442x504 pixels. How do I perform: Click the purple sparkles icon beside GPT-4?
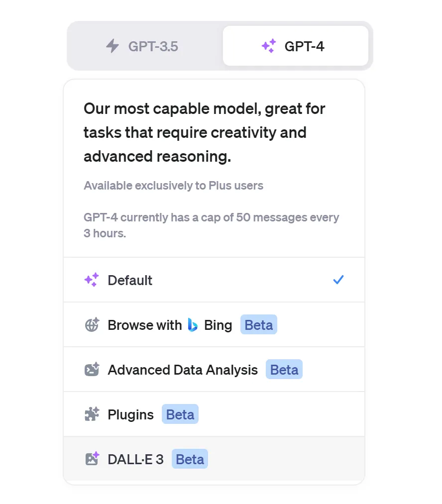(268, 46)
